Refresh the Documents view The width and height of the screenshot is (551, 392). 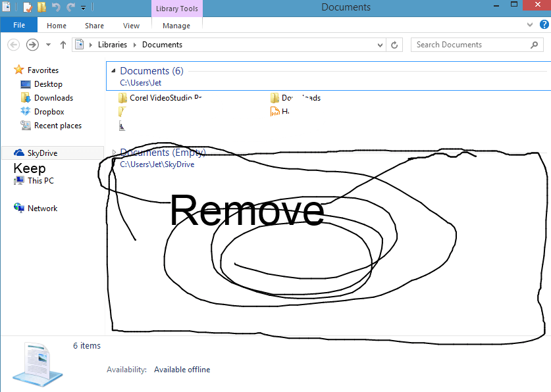tap(393, 44)
